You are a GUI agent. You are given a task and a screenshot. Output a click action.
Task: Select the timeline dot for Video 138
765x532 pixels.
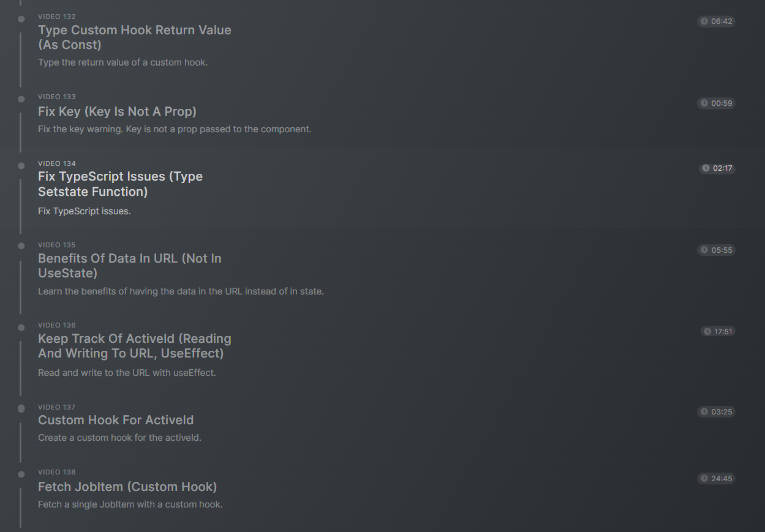click(21, 474)
